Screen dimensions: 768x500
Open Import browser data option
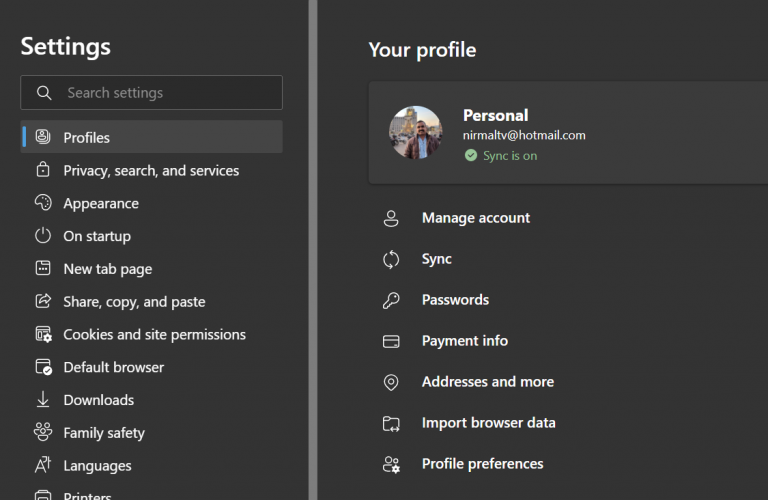(x=488, y=423)
